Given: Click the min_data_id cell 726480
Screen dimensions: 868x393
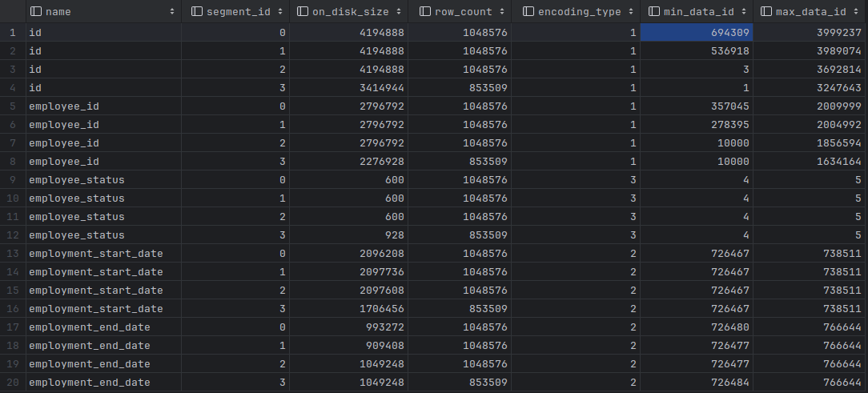Looking at the screenshot, I should pyautogui.click(x=697, y=327).
